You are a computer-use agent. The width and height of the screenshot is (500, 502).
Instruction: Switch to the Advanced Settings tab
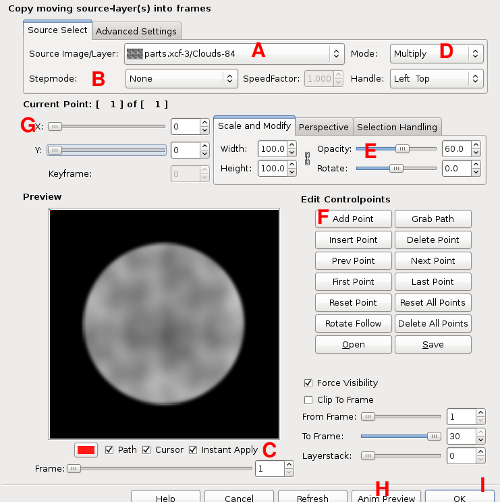[136, 31]
